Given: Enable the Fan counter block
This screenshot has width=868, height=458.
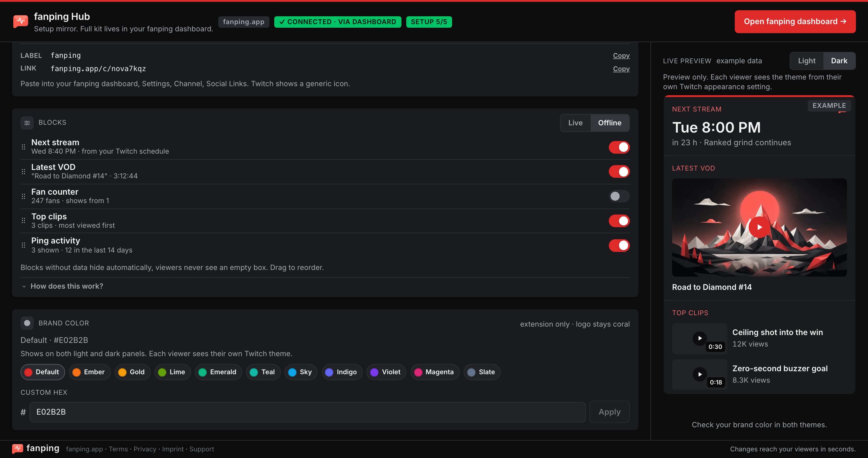Looking at the screenshot, I should click(x=619, y=196).
